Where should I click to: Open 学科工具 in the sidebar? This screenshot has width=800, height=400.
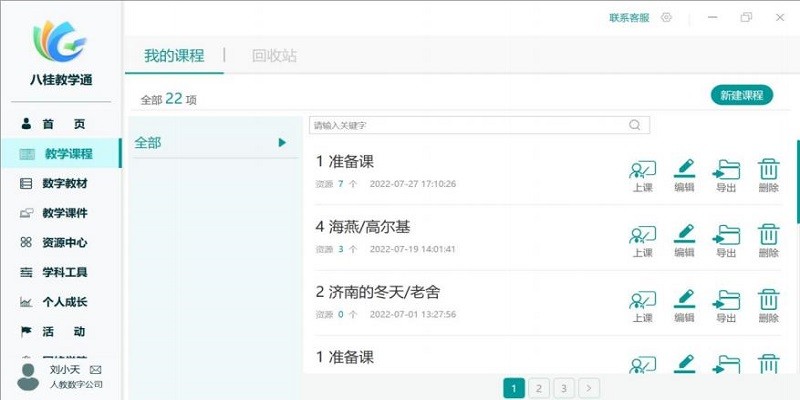61,272
